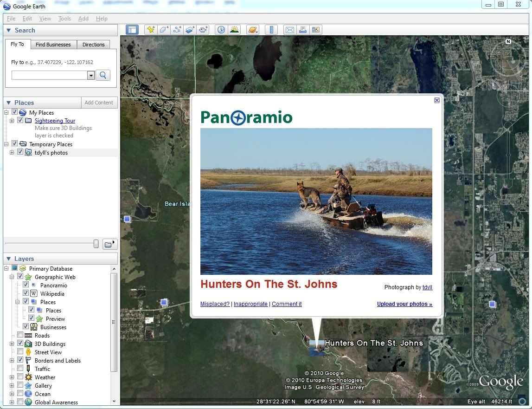Click the Comment it link
The image size is (532, 409).
tap(287, 304)
